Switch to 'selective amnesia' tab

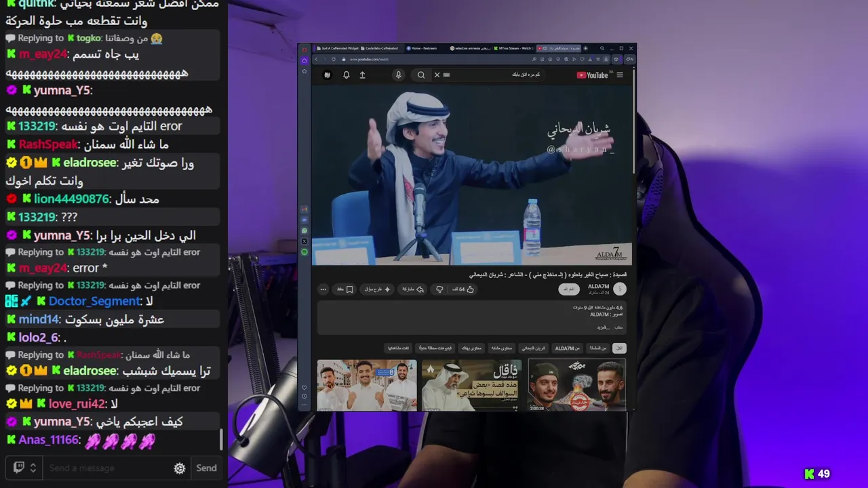click(470, 49)
